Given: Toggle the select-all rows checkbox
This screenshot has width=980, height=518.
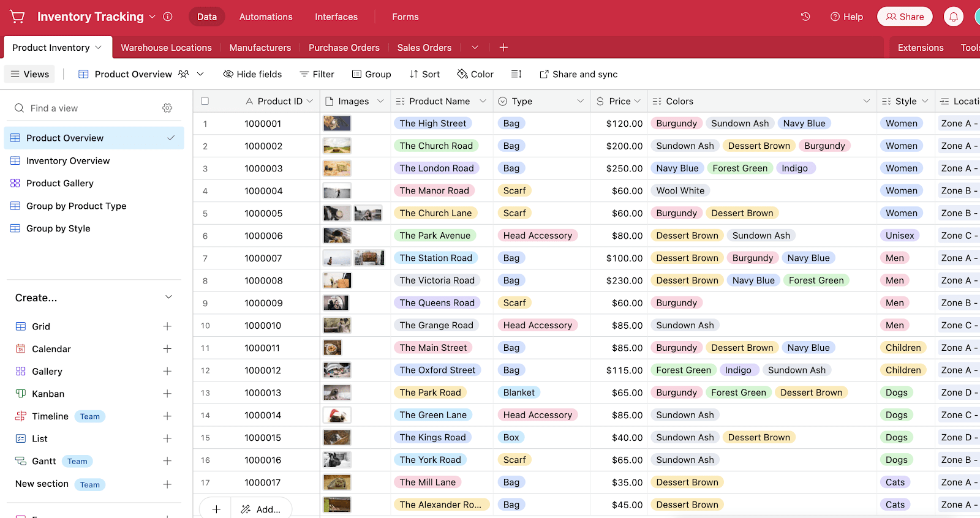Looking at the screenshot, I should coord(205,101).
